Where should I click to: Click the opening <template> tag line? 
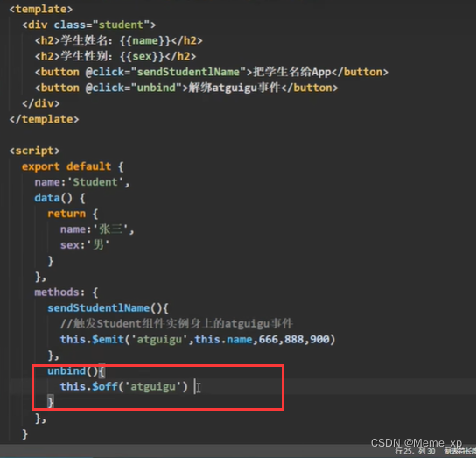[x=41, y=9]
